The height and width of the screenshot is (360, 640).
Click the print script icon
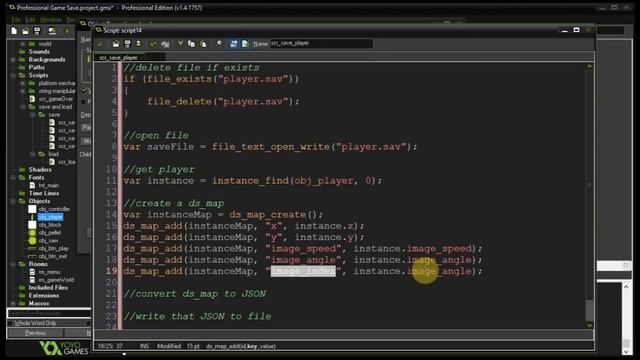click(138, 44)
